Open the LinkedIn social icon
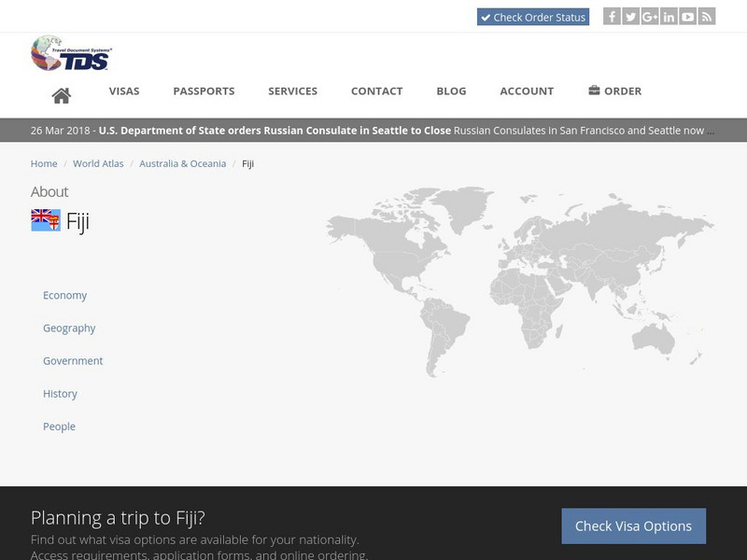Image resolution: width=747 pixels, height=560 pixels. 669,17
